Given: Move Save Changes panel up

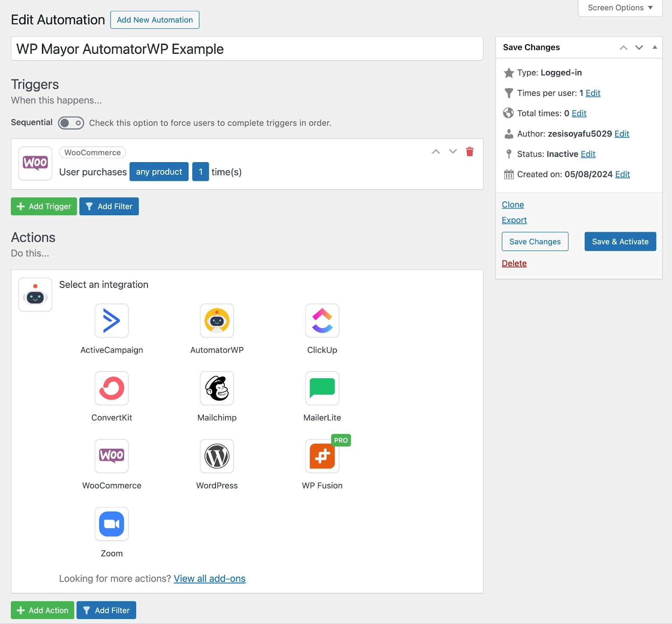Looking at the screenshot, I should tap(624, 47).
